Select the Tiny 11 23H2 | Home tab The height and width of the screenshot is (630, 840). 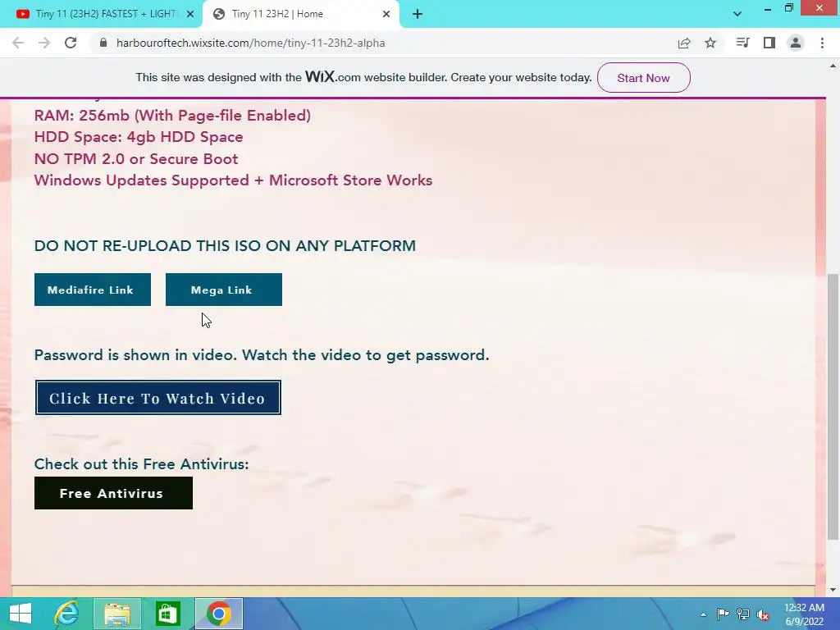[300, 14]
